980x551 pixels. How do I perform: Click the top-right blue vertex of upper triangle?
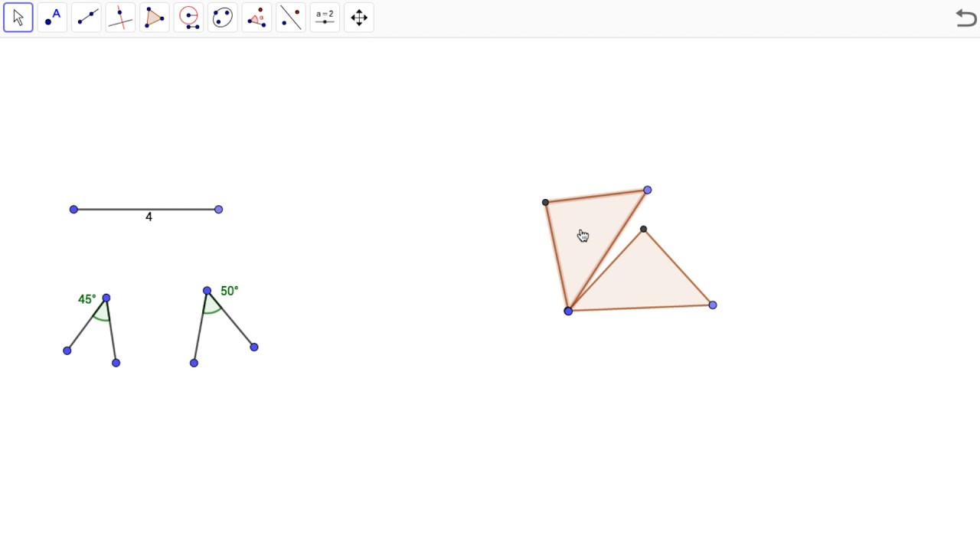(x=648, y=190)
